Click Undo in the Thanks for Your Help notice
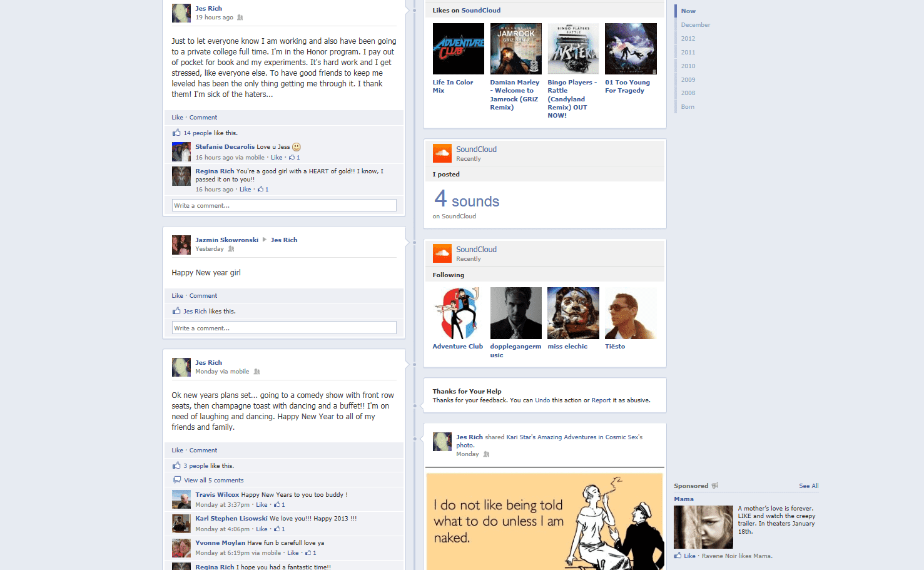The height and width of the screenshot is (570, 924). click(542, 400)
